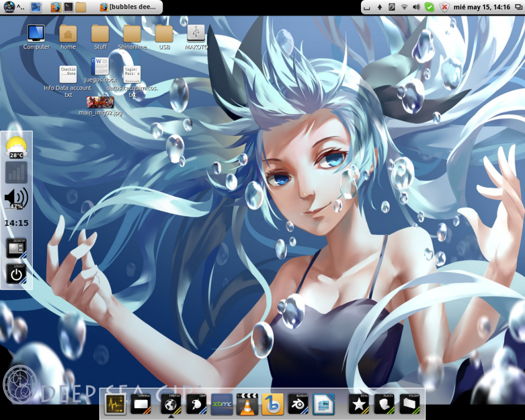
Task: Launch Banshee from the dock
Action: (273, 404)
